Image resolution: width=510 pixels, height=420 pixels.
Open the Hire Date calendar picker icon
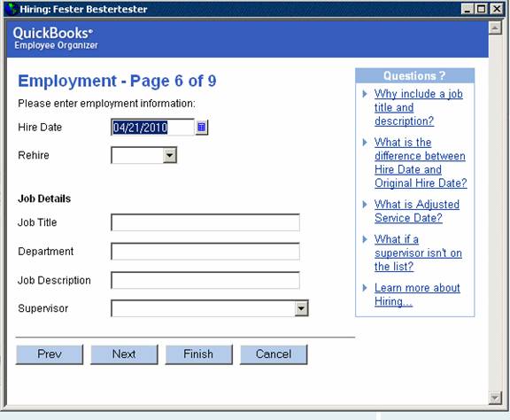pos(201,127)
